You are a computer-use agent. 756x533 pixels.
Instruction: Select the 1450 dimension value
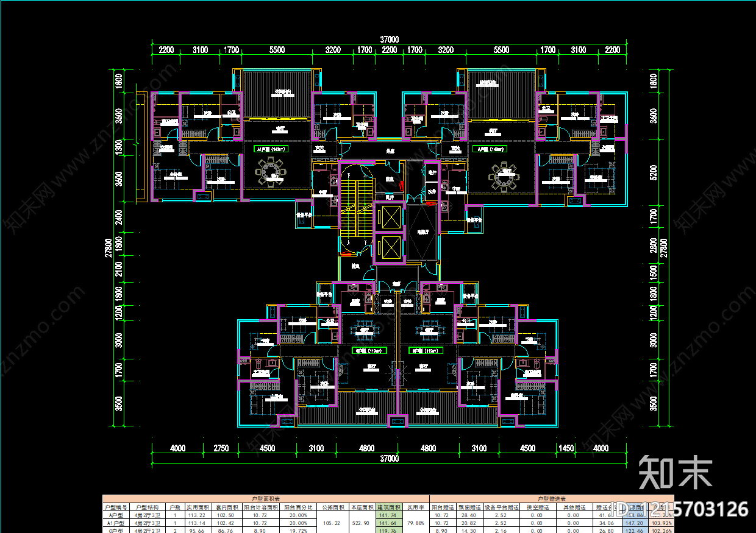568,448
